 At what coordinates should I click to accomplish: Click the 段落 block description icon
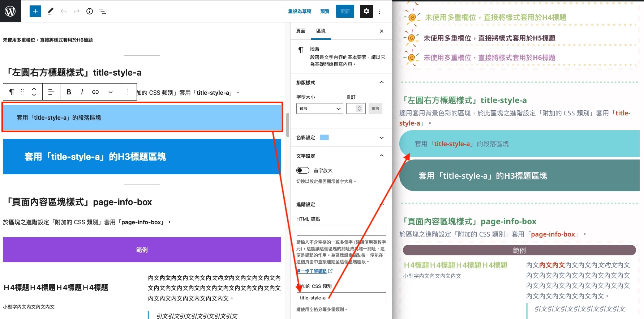pyautogui.click(x=301, y=50)
